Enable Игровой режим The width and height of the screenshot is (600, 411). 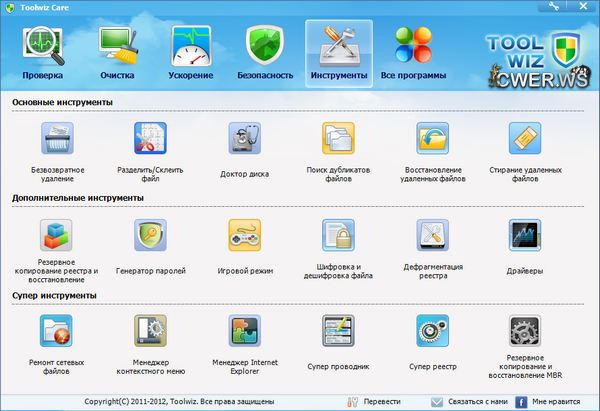tap(245, 237)
